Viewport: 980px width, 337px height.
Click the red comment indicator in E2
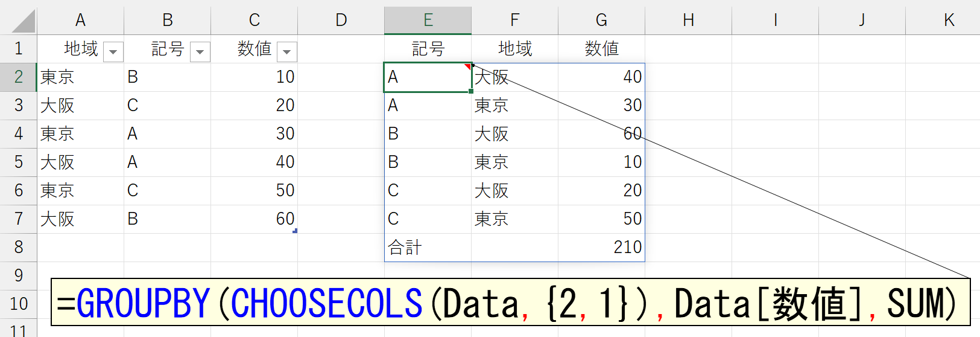pos(468,66)
